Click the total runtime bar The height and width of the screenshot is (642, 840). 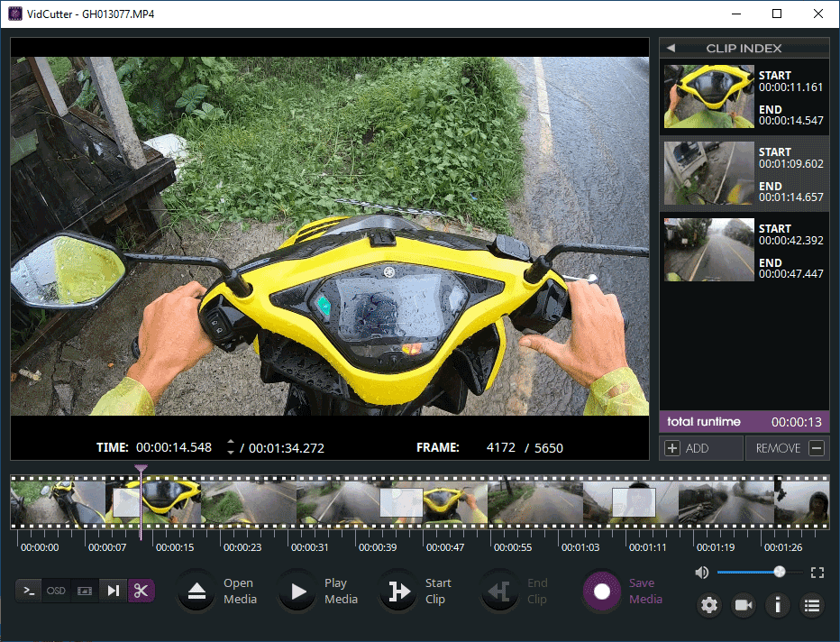click(744, 422)
